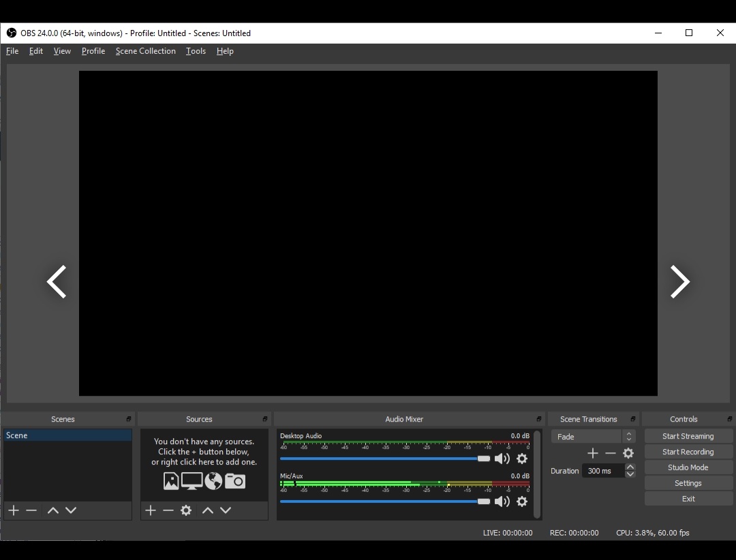Mute Desktop Audio with speaker icon

(x=502, y=458)
